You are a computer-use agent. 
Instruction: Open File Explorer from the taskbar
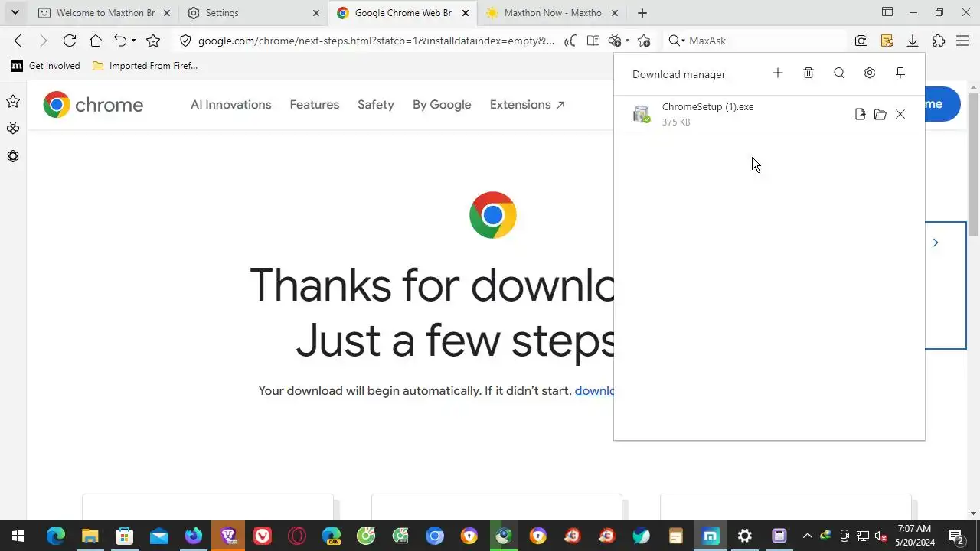pyautogui.click(x=90, y=536)
